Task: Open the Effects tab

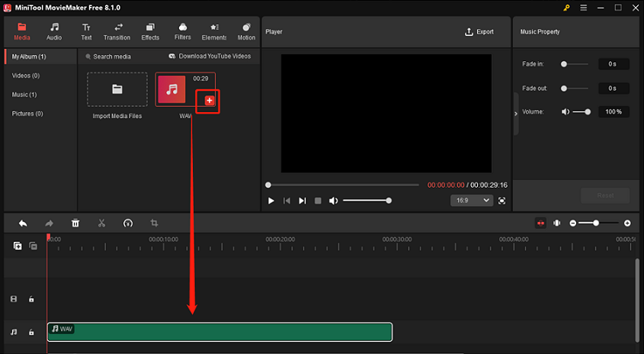Action: click(150, 31)
